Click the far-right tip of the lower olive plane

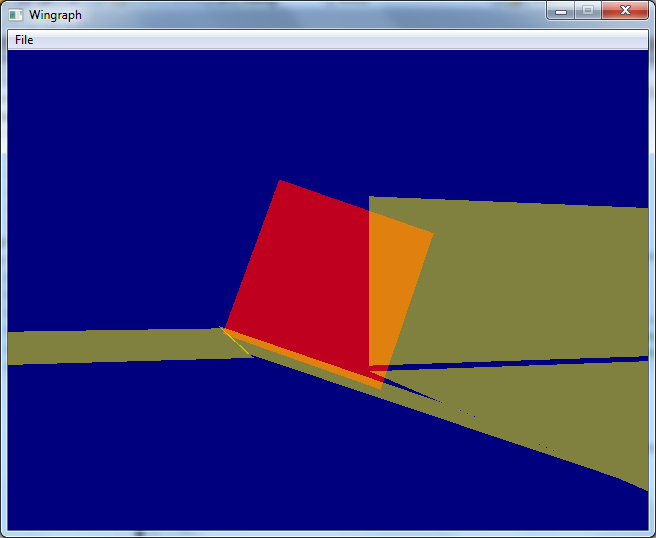point(644,487)
